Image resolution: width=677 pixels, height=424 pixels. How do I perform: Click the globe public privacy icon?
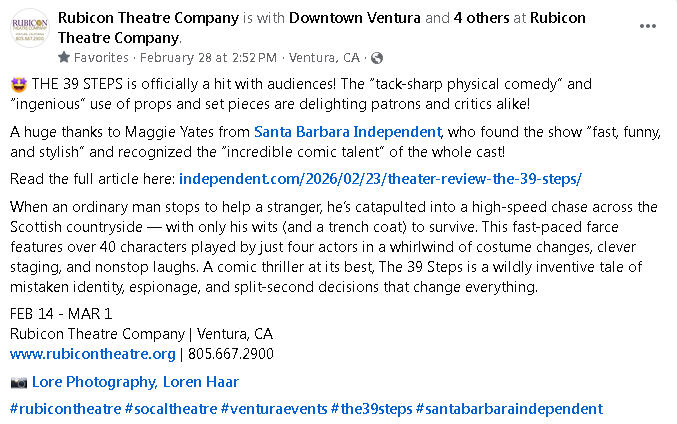pos(377,58)
